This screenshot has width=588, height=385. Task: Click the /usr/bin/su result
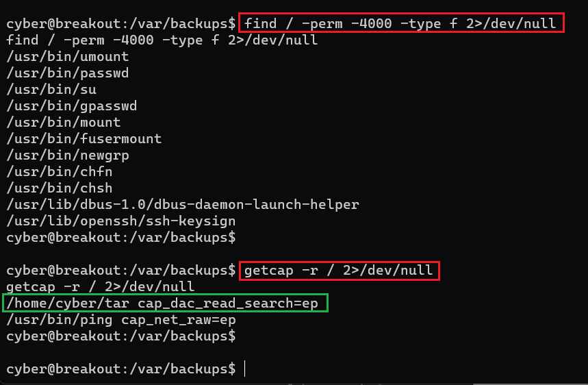[51, 89]
